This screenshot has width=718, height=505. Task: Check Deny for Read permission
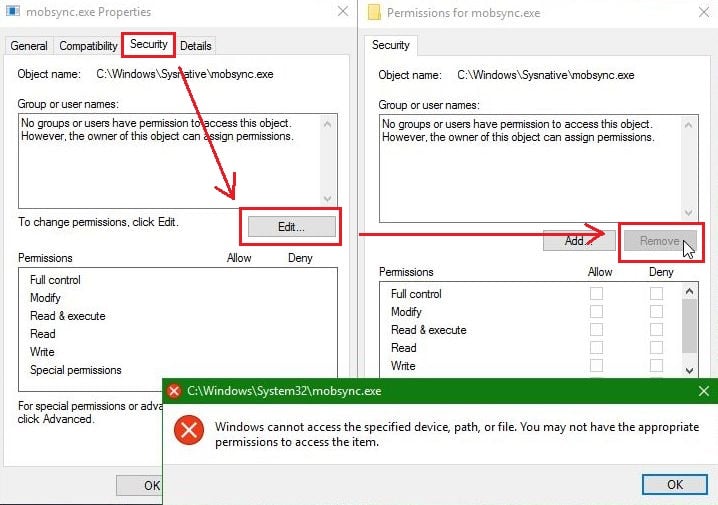point(656,348)
